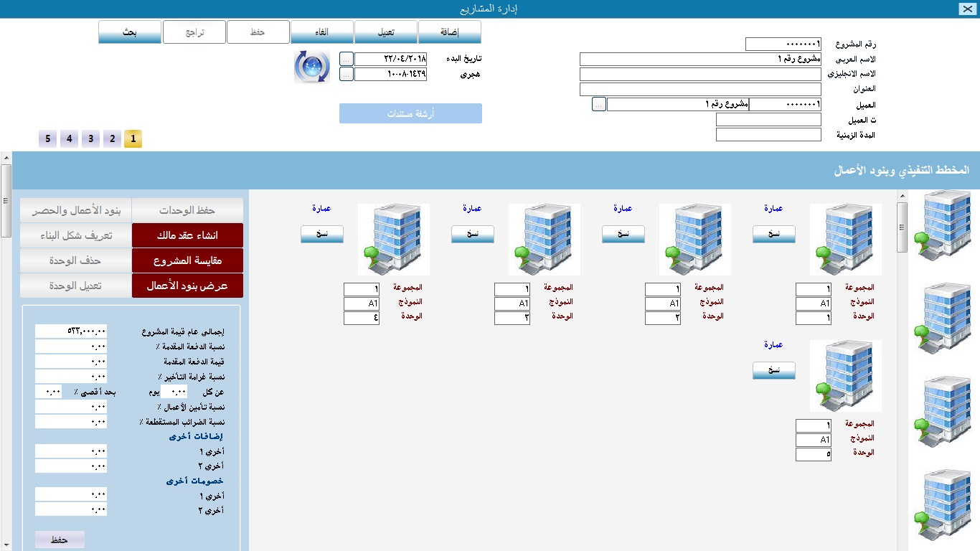Click نسخ button for unit 5
The image size is (980, 551).
(774, 370)
